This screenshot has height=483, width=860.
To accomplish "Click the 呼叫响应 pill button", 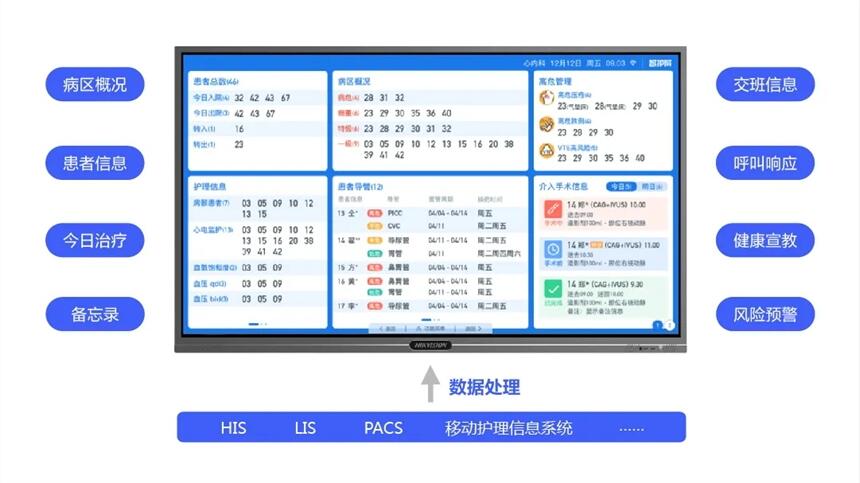I will (x=765, y=163).
